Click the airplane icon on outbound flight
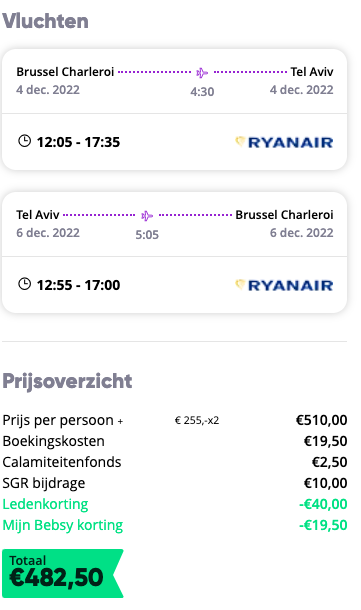This screenshot has height=610, width=361. pos(202,72)
